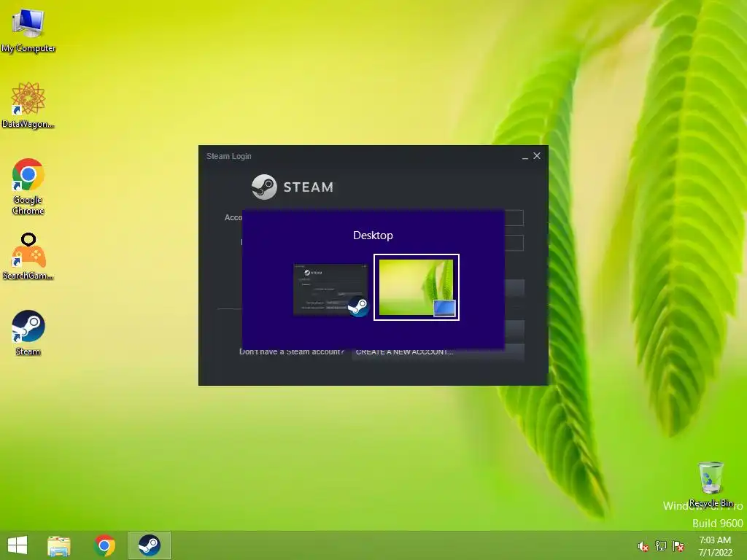Click the muted volume tray icon
This screenshot has width=747, height=560.
point(643,546)
